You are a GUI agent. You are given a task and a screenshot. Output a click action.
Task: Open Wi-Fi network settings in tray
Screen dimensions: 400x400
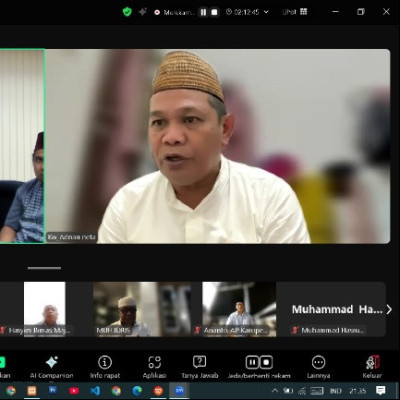point(302,391)
